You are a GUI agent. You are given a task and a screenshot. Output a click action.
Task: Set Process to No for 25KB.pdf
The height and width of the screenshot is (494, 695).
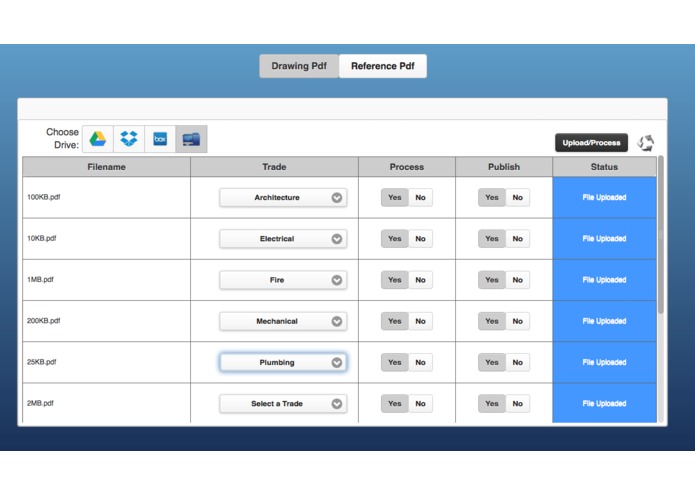coord(420,362)
